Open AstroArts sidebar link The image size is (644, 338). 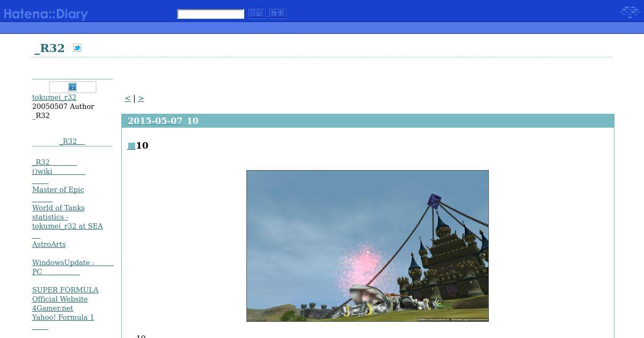pos(49,244)
